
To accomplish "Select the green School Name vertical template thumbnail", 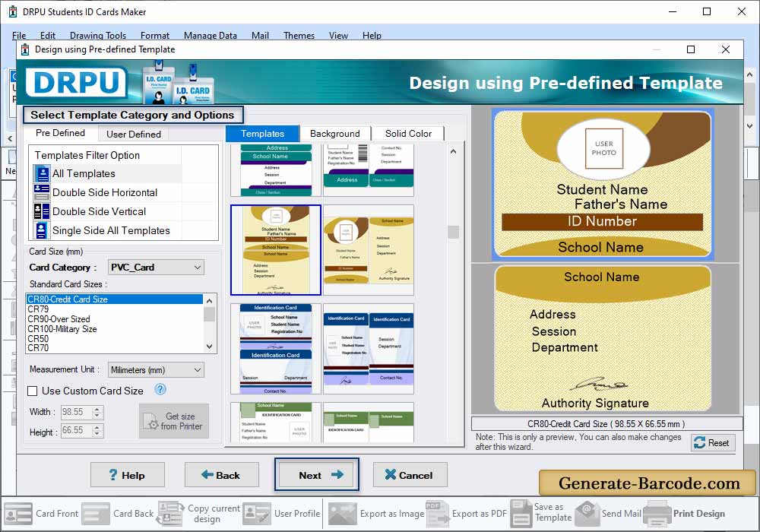I will pos(276,422).
